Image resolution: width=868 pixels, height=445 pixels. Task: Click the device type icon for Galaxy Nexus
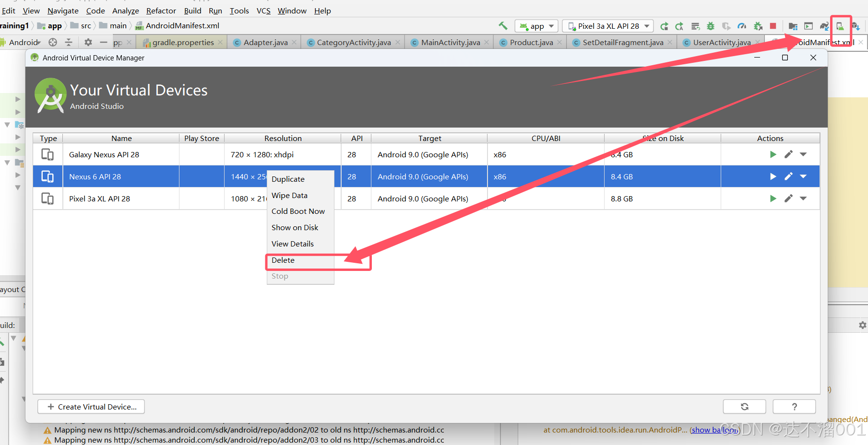click(x=48, y=154)
